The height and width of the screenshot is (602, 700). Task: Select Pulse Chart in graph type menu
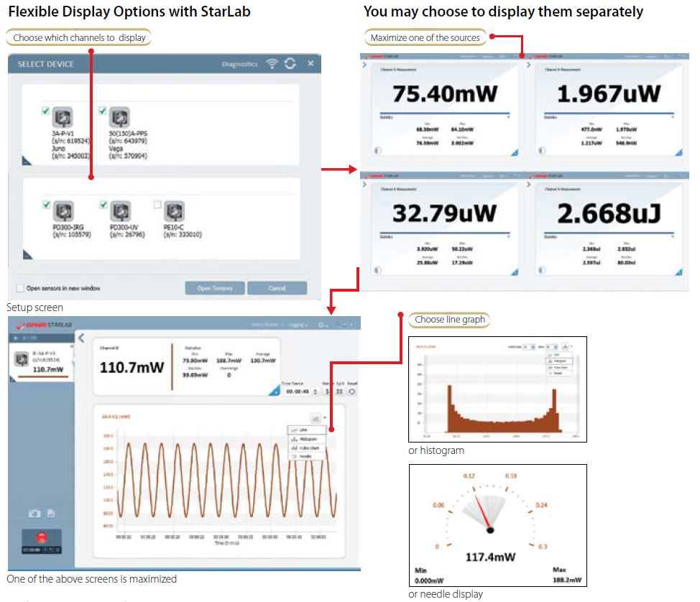(306, 448)
